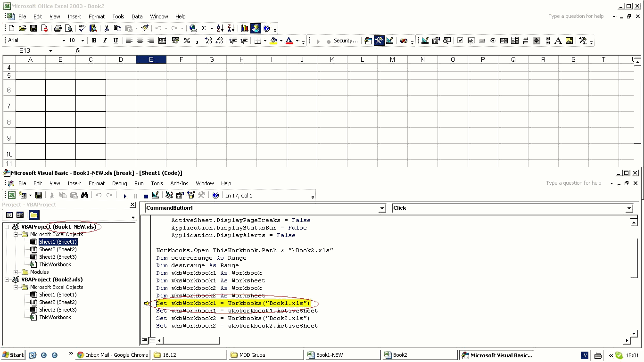
Task: Open Object Browser icon in VBA toolbar
Action: pos(191,195)
